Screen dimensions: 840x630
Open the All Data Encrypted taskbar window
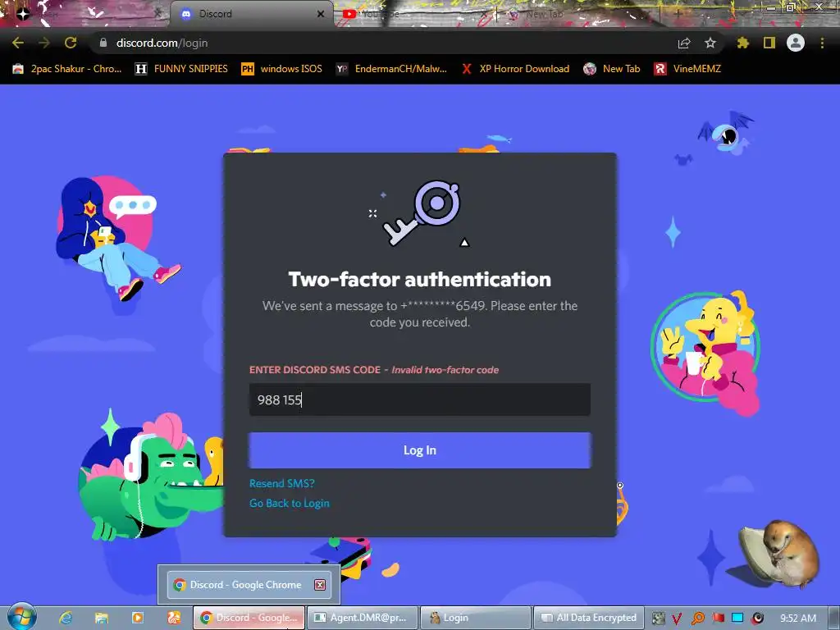(588, 618)
